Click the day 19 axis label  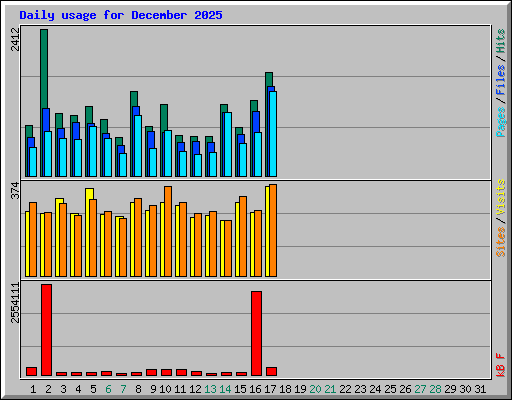(300, 389)
